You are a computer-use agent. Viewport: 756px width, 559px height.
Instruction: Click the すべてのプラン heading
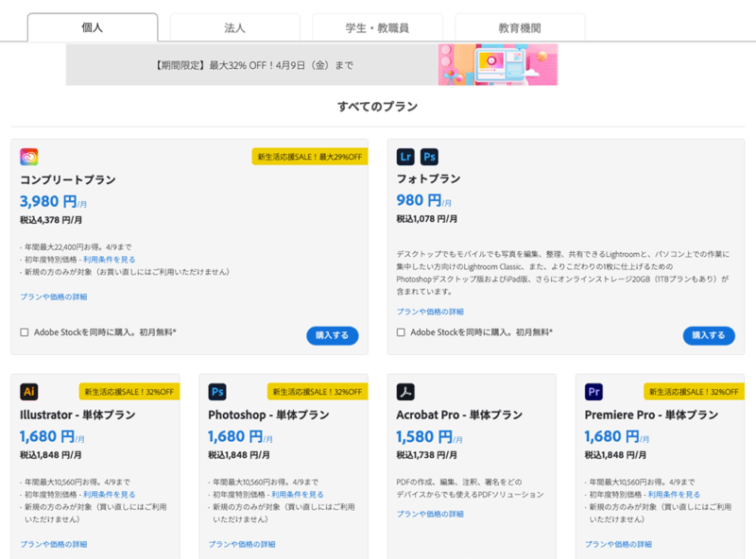pos(377,106)
